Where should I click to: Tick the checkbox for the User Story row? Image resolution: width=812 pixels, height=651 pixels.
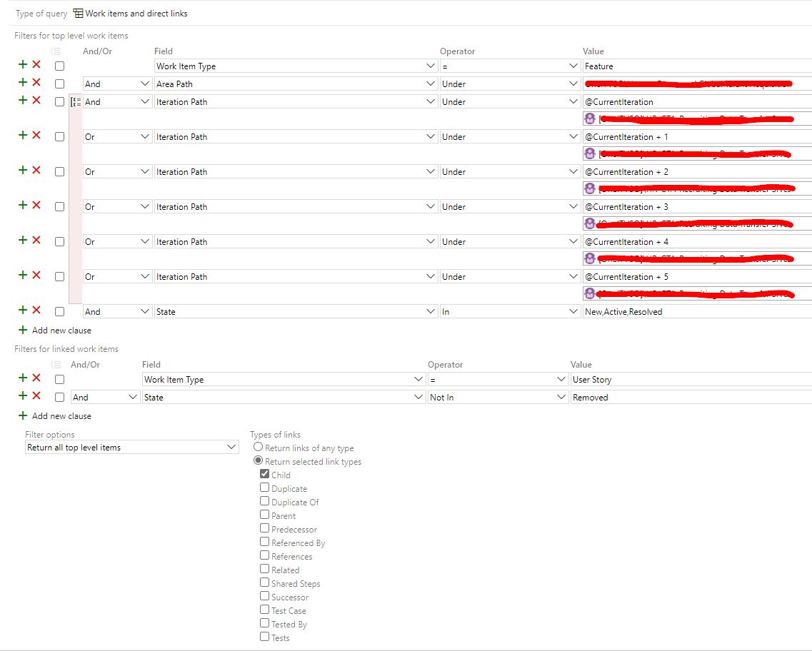coord(59,379)
